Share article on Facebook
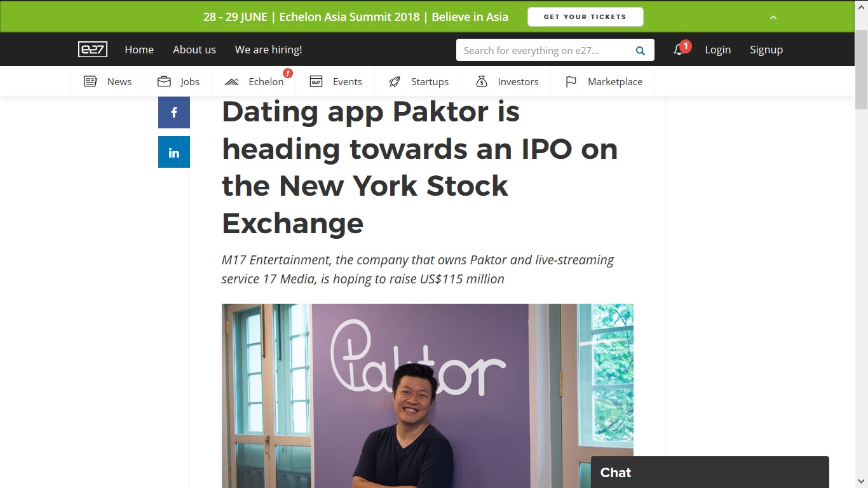 pos(174,112)
